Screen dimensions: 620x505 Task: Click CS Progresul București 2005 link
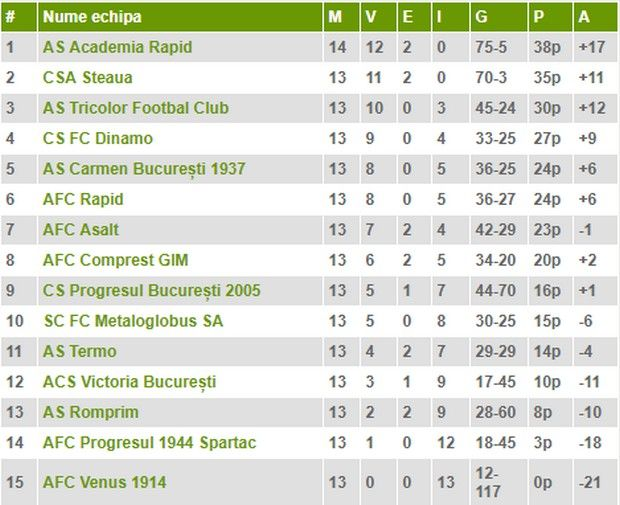click(x=151, y=291)
